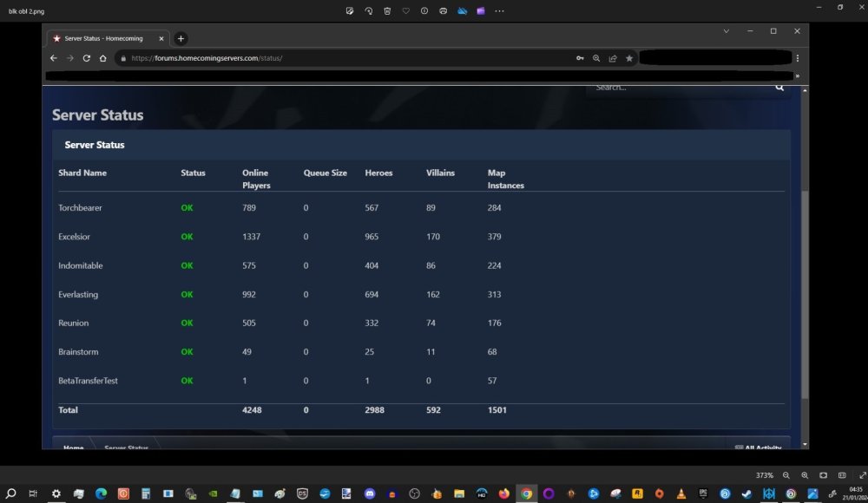This screenshot has height=503, width=868.
Task: Open the Edit image tool
Action: (x=350, y=11)
